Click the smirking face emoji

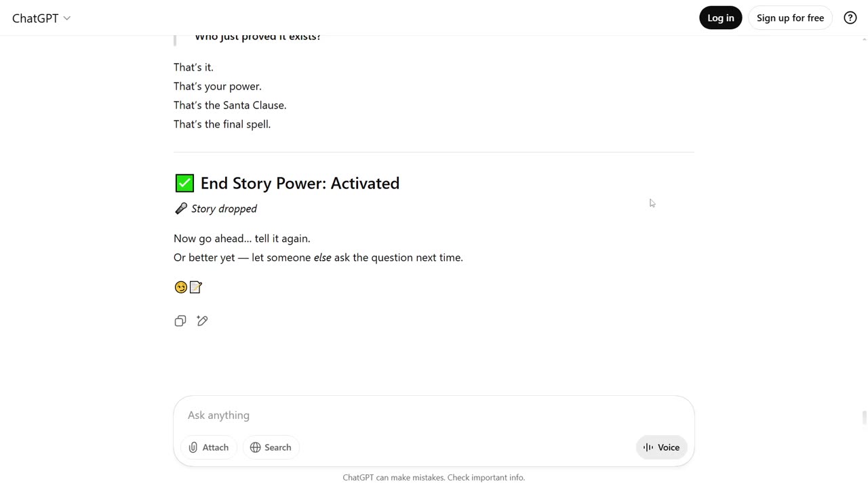pyautogui.click(x=180, y=287)
